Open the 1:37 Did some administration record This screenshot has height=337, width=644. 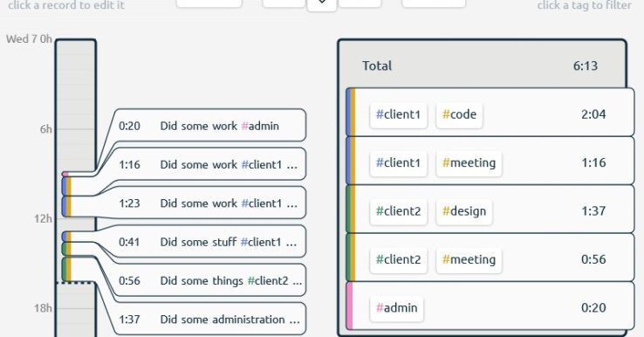(209, 319)
